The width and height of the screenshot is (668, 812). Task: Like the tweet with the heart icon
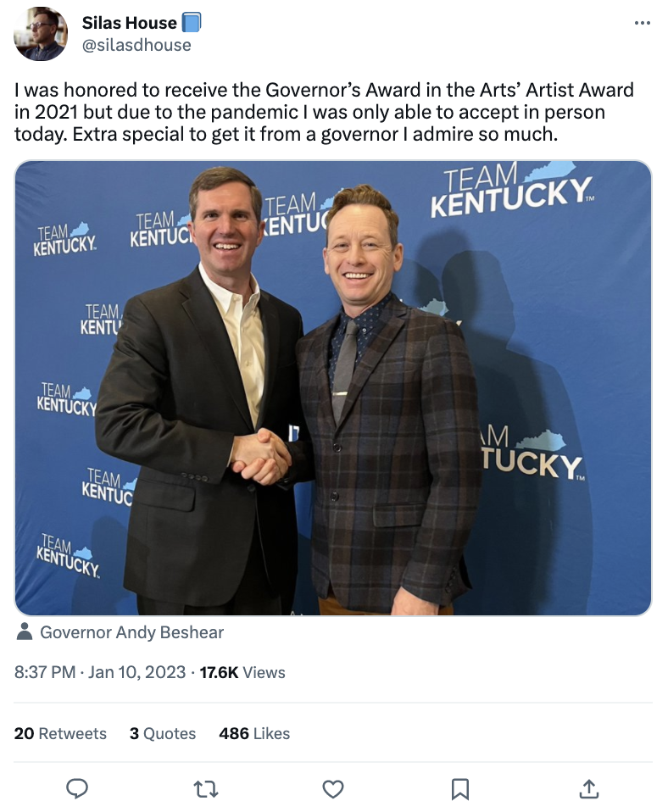coord(333,789)
